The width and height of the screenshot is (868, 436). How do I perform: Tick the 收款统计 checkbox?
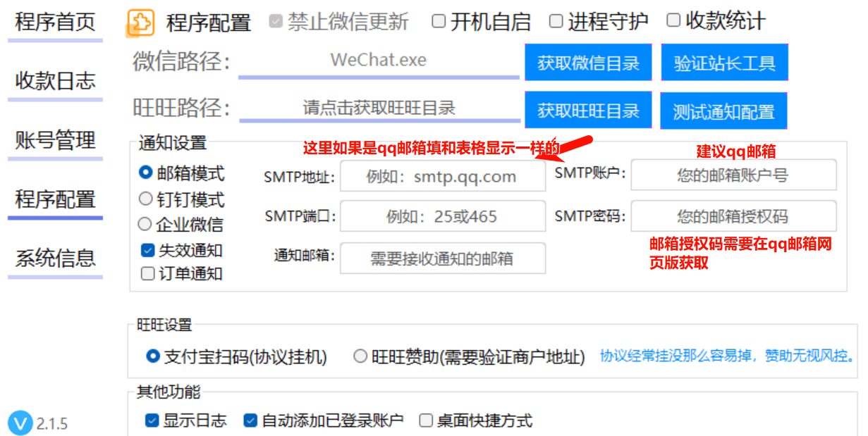coord(673,20)
